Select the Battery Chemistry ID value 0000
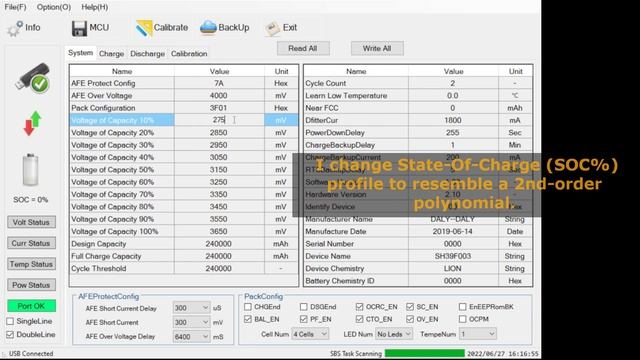 pyautogui.click(x=453, y=281)
